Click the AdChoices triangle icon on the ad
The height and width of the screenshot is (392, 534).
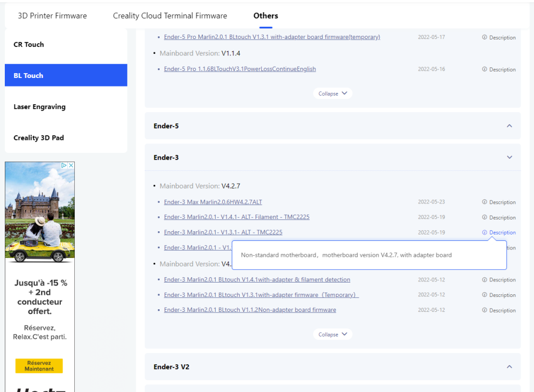(64, 165)
